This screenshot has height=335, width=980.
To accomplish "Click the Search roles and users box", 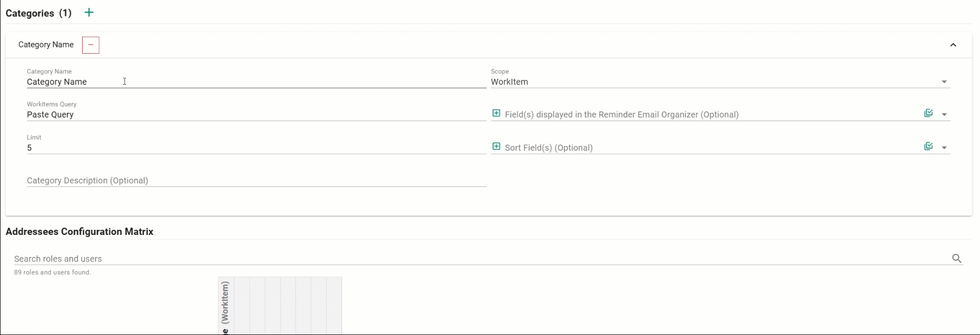I will pos(480,259).
